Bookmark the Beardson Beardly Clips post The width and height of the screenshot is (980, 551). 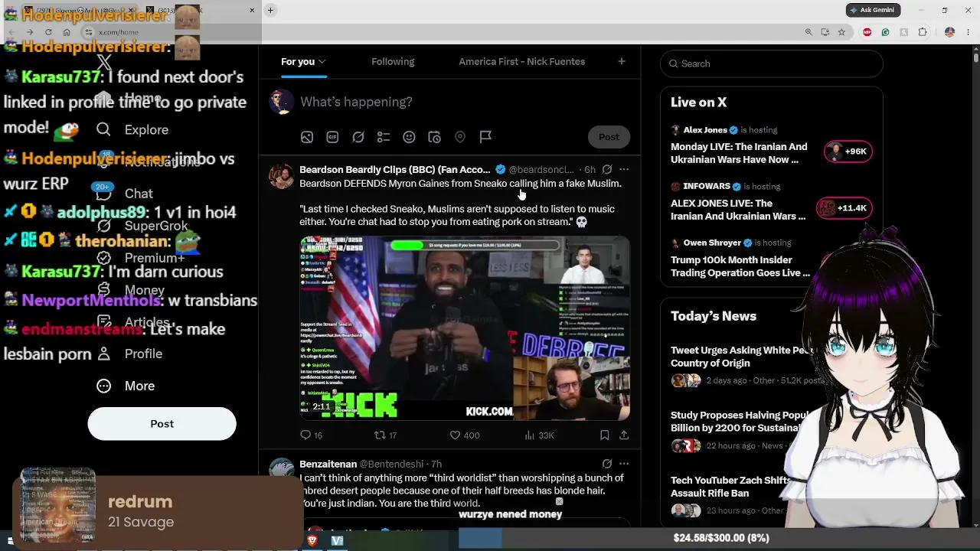click(604, 435)
